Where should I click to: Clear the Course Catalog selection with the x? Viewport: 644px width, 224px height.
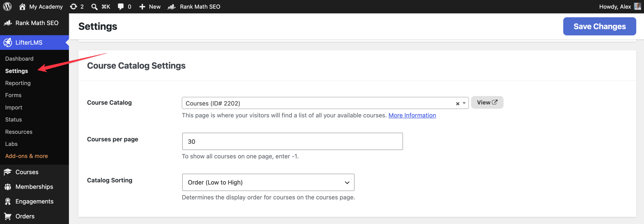[x=458, y=104]
